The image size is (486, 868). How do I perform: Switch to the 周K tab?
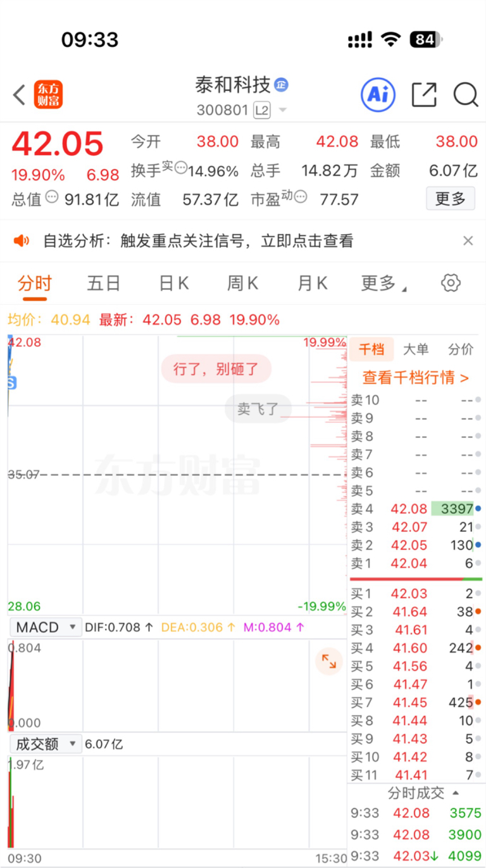tap(243, 284)
